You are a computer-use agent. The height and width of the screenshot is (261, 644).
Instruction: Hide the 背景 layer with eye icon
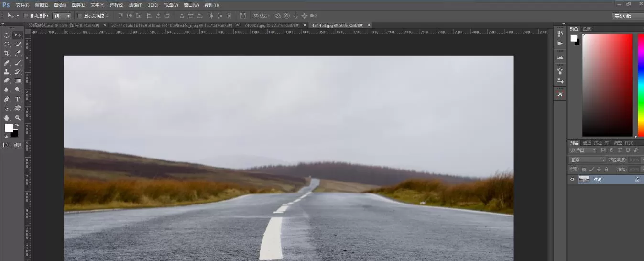(x=572, y=179)
